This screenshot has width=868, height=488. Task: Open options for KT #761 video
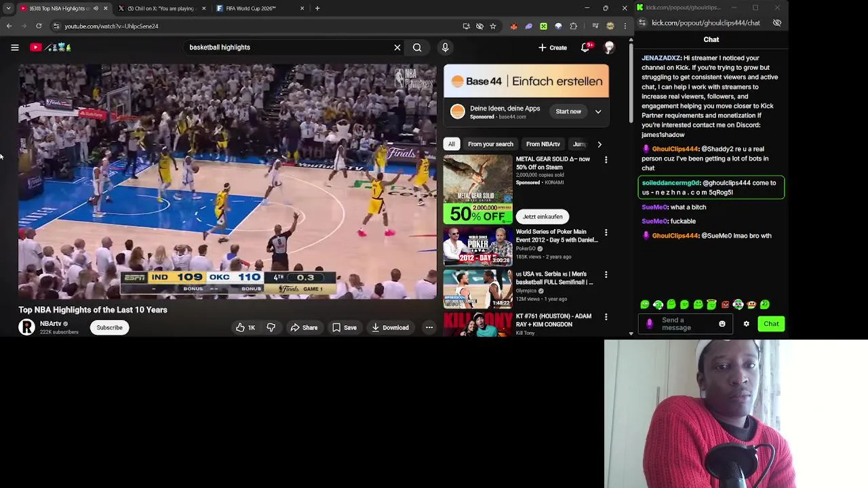(606, 317)
